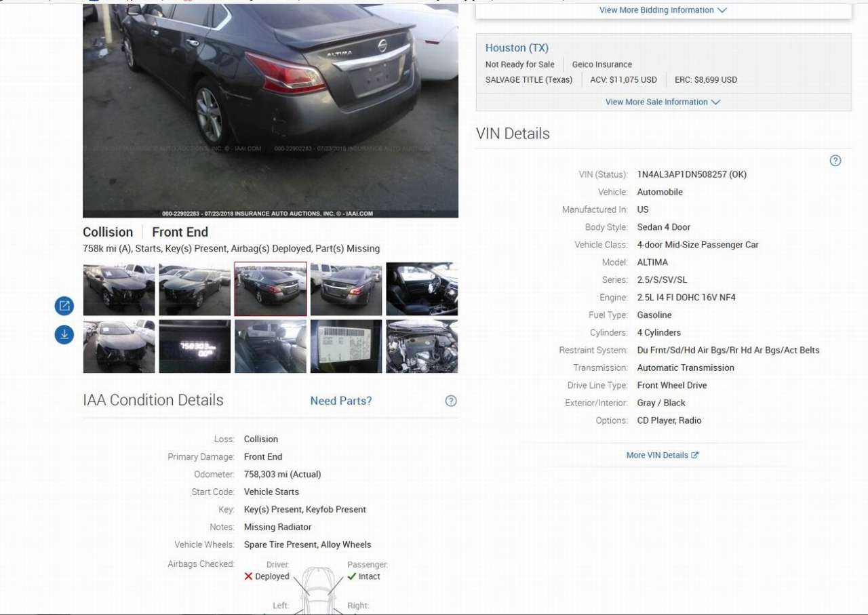Click the main Altima vehicle photo
The height and width of the screenshot is (615, 868).
pos(271,111)
